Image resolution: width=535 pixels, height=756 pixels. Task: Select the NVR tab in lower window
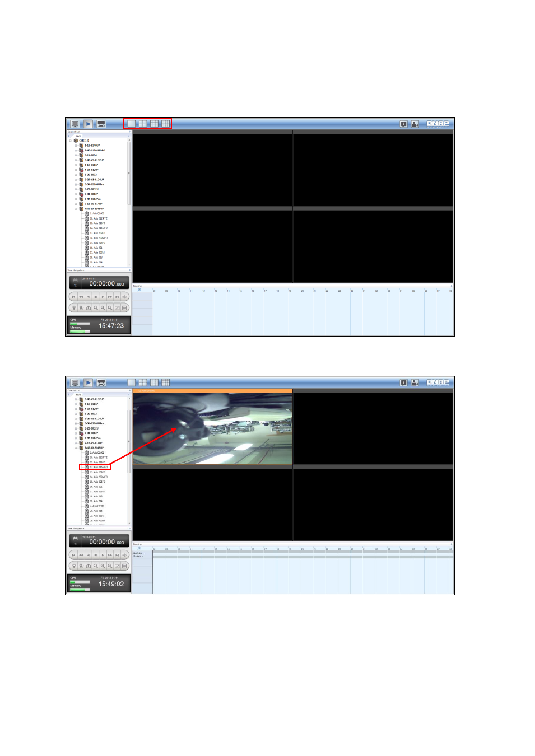(x=78, y=395)
